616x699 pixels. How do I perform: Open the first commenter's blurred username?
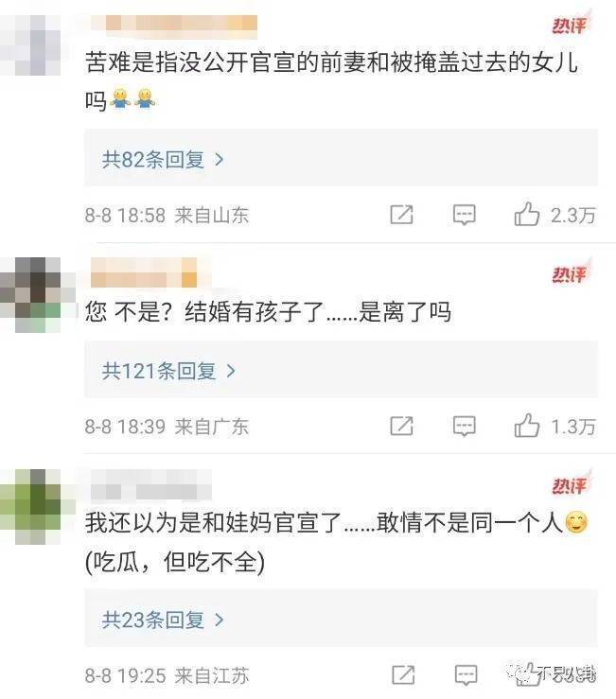pos(174,24)
